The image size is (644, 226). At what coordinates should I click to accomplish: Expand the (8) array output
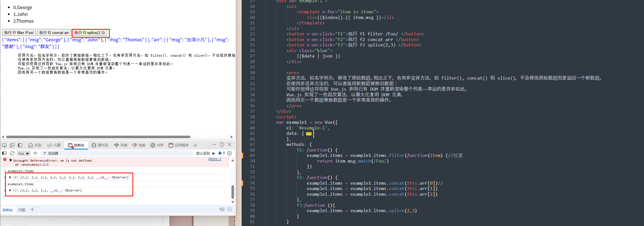(x=10, y=177)
